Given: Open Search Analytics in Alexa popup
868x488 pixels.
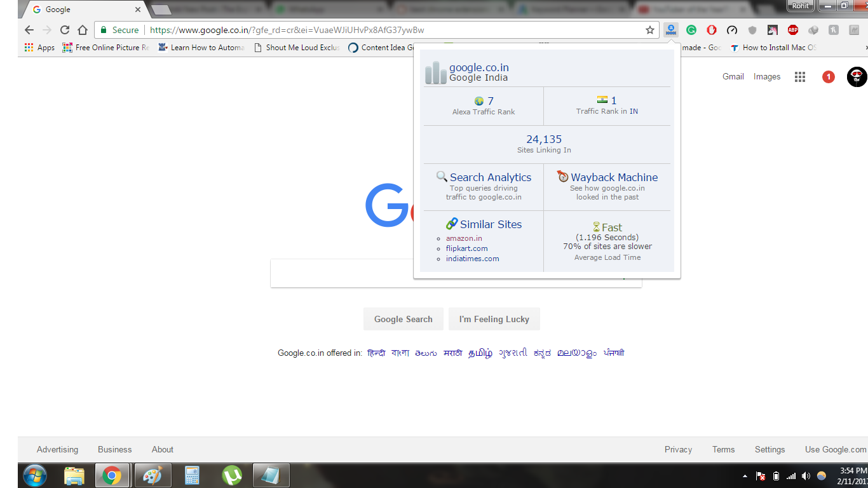Looking at the screenshot, I should tap(490, 177).
